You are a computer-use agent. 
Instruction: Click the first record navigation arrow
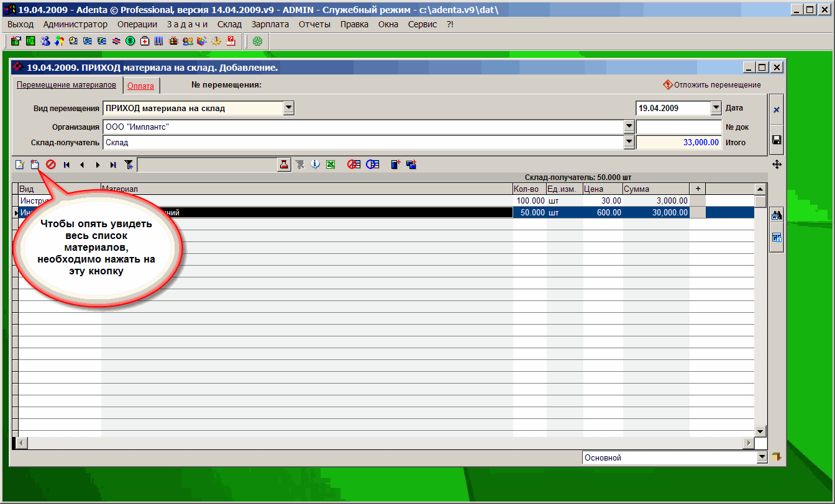[66, 164]
